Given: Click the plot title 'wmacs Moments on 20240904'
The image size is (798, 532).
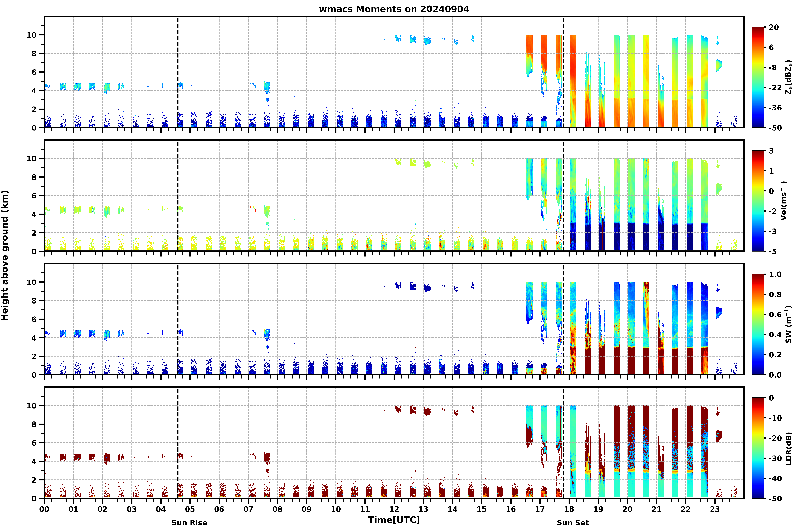Looking at the screenshot, I should click(394, 9).
